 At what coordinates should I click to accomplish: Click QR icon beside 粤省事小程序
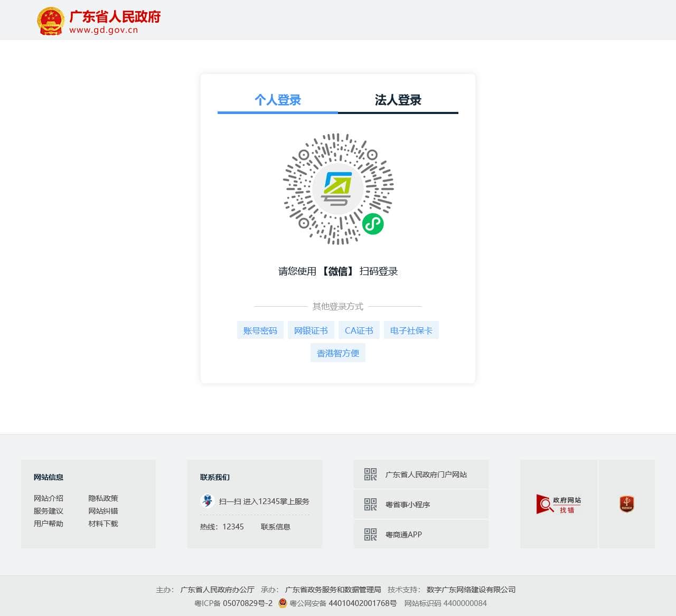pyautogui.click(x=371, y=505)
